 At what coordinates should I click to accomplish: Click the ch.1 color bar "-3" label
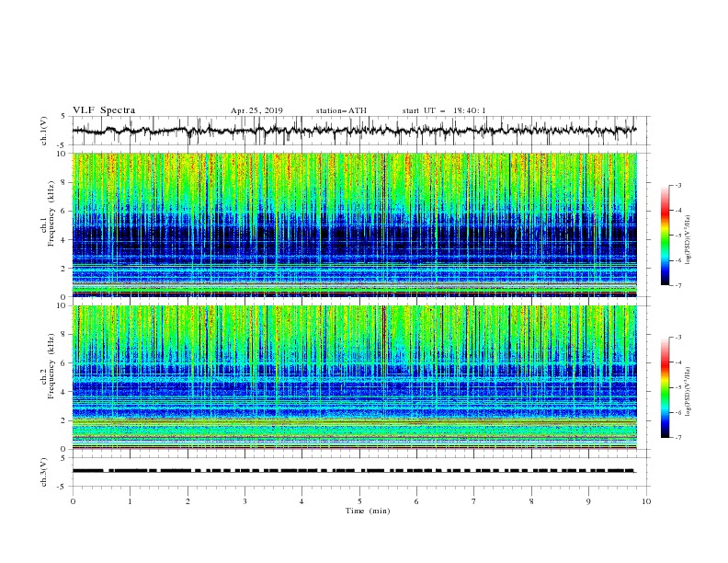[678, 185]
